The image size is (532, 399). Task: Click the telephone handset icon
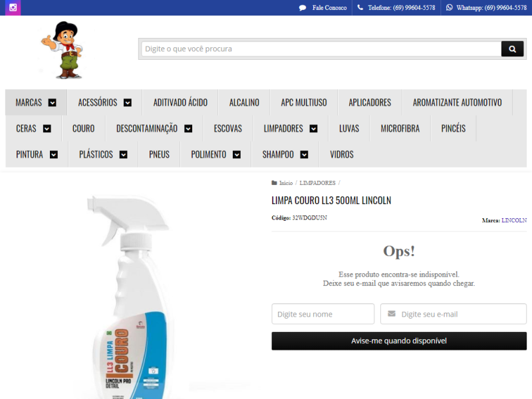(360, 7)
